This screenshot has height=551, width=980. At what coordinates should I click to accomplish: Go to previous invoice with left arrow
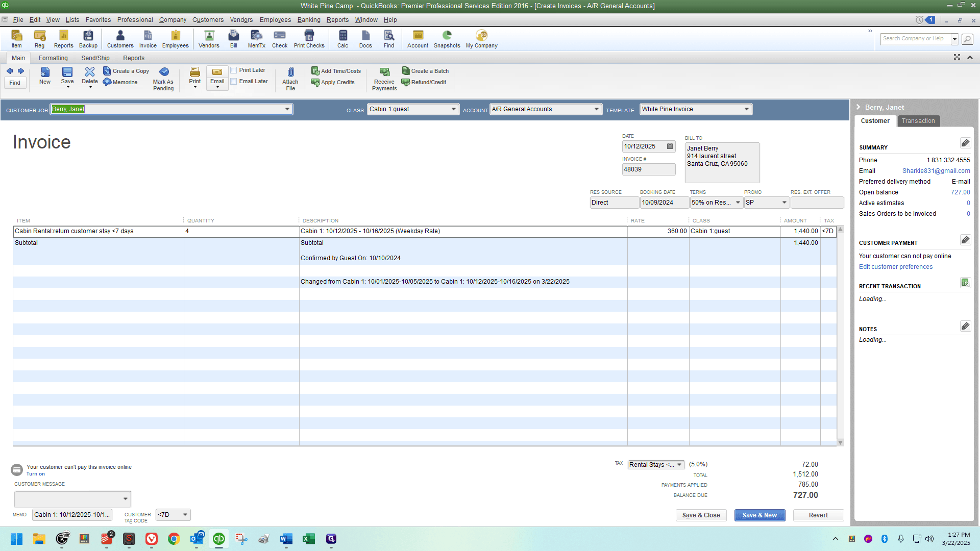tap(10, 71)
